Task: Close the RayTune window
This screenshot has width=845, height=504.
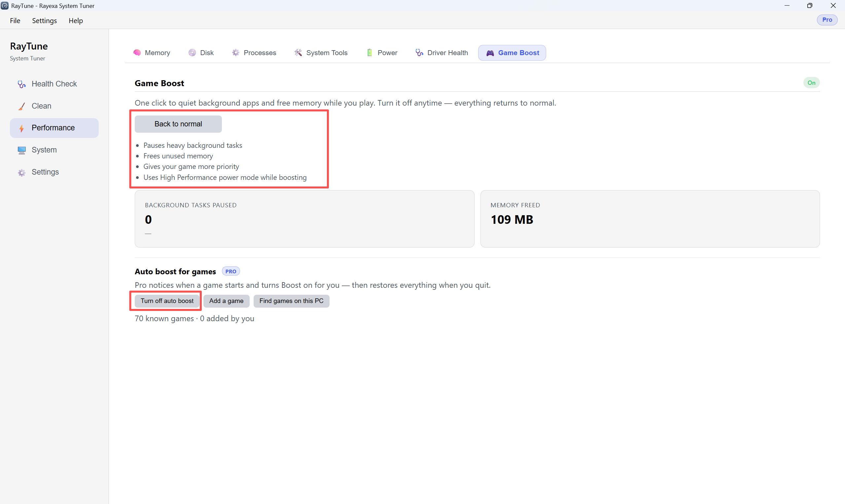Action: (833, 6)
